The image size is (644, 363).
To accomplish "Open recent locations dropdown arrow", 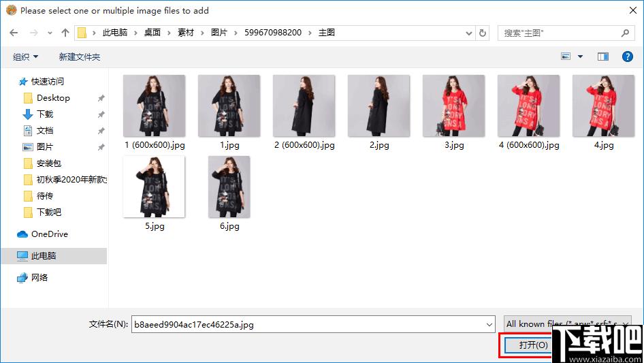I will (50, 33).
